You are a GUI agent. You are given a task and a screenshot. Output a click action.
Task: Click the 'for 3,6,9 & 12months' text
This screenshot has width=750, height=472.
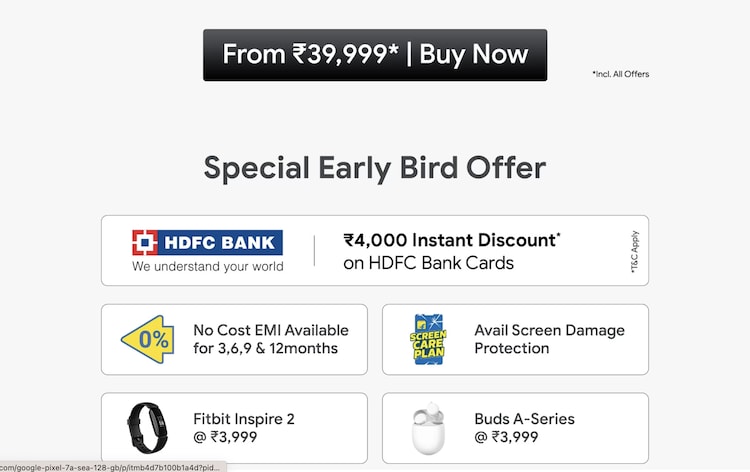click(x=265, y=349)
